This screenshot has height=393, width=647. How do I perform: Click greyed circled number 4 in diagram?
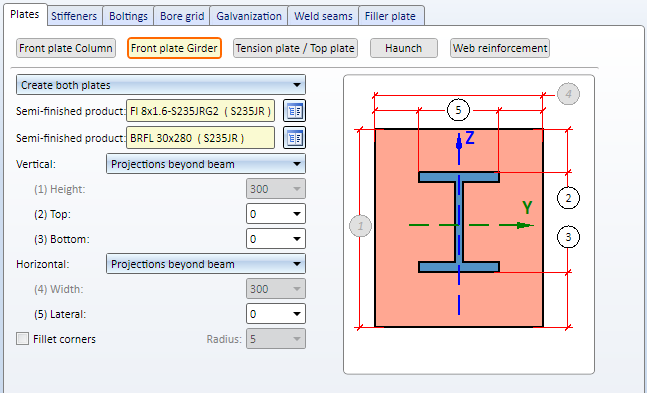pos(568,94)
